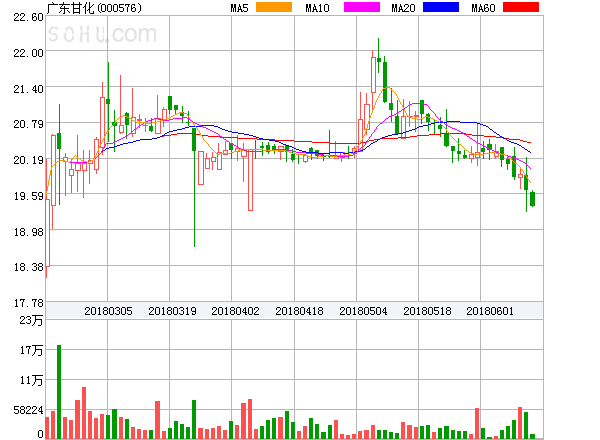Click the 20180305 date label
Viewport: 600px width, 440px height.
[108, 311]
